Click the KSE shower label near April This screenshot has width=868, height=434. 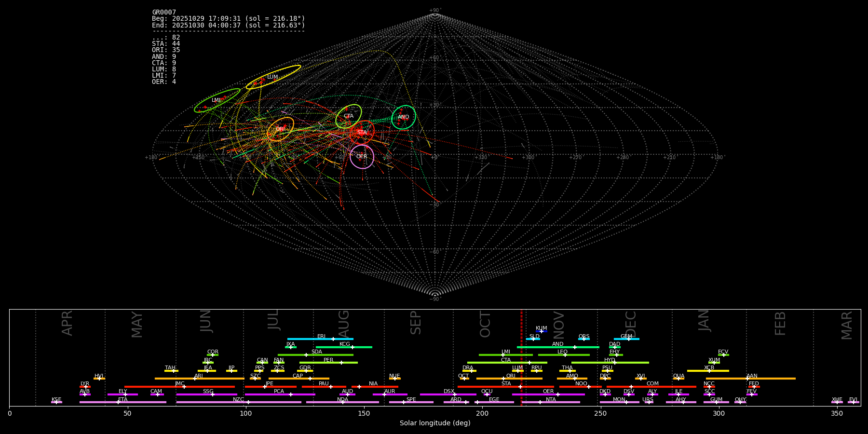pyautogui.click(x=56, y=400)
